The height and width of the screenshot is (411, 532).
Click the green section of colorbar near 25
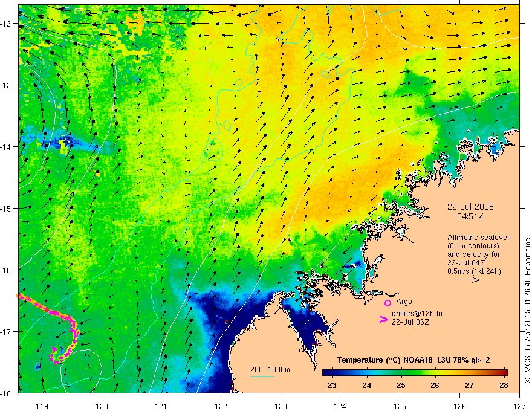401,372
